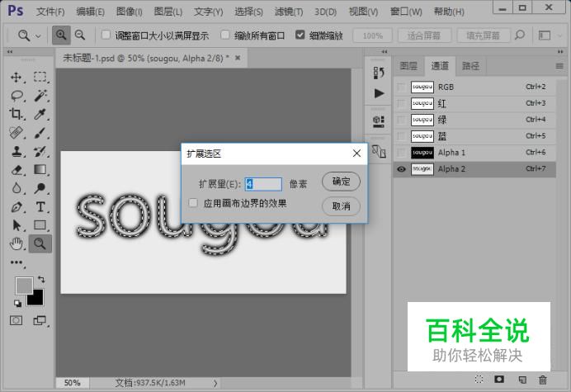Select the Lasso tool
571x392 pixels.
point(17,96)
